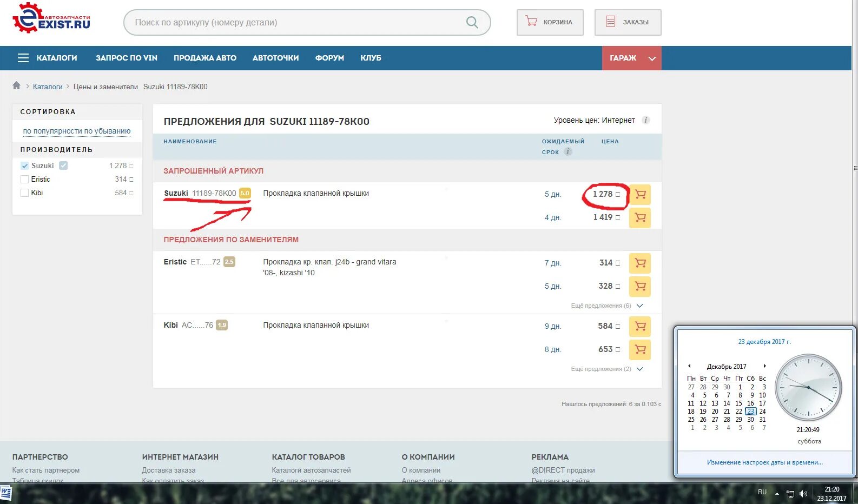Add Kibi 584 offer to cart
The height and width of the screenshot is (504, 858).
[640, 326]
